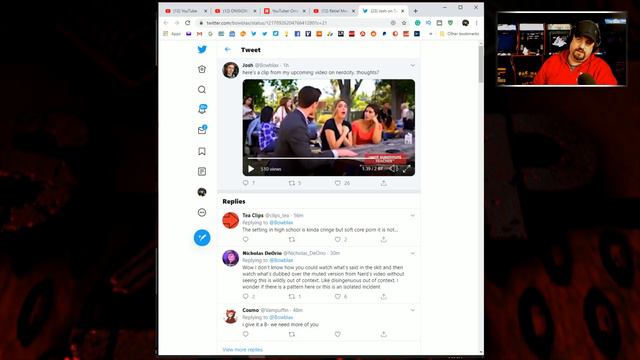
Task: Open Chrome profile avatar
Action: tap(465, 23)
